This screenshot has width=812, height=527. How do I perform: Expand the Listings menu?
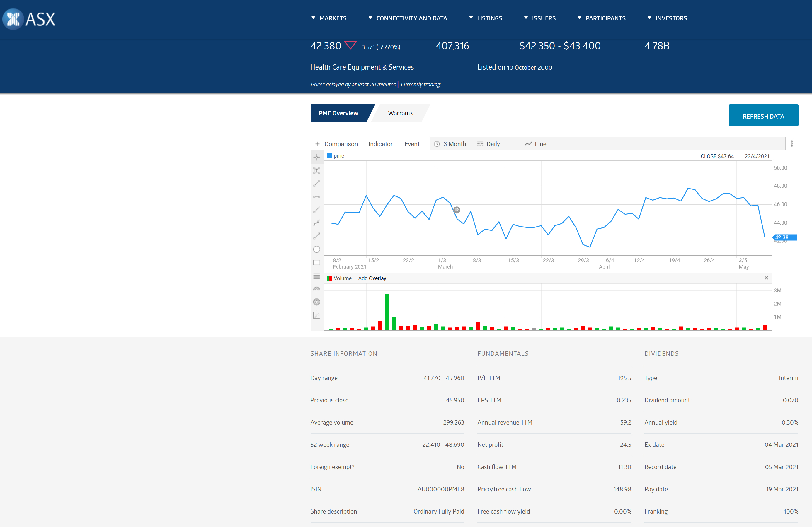tap(485, 18)
